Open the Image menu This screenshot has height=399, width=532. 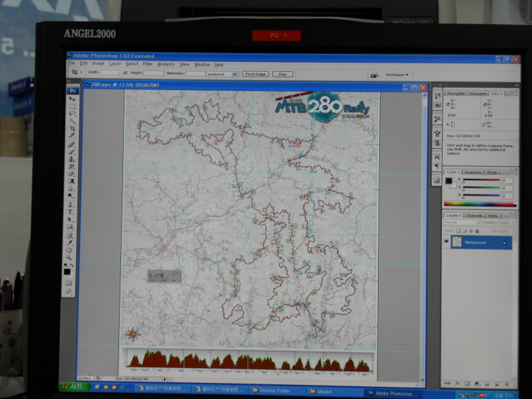point(98,63)
